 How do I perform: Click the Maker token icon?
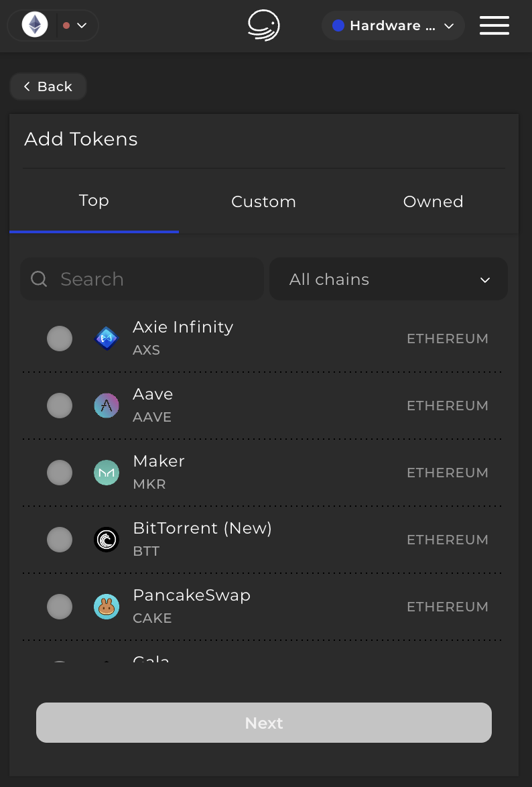tap(107, 473)
